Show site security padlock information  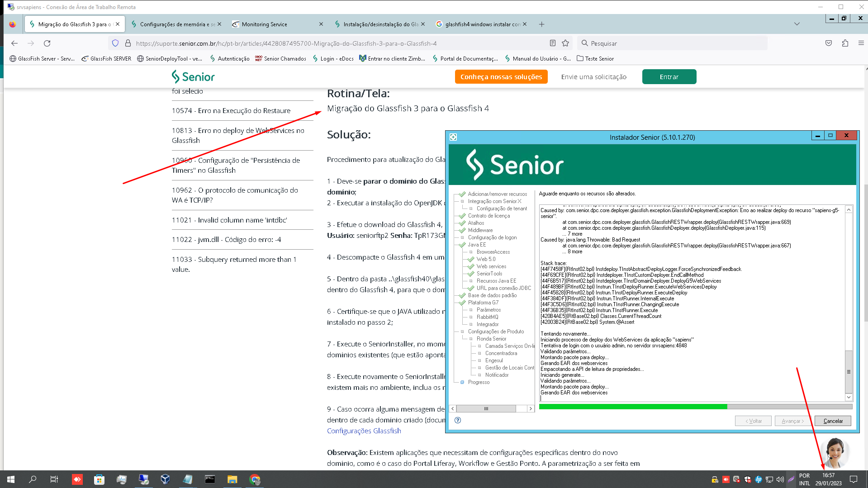pos(128,43)
